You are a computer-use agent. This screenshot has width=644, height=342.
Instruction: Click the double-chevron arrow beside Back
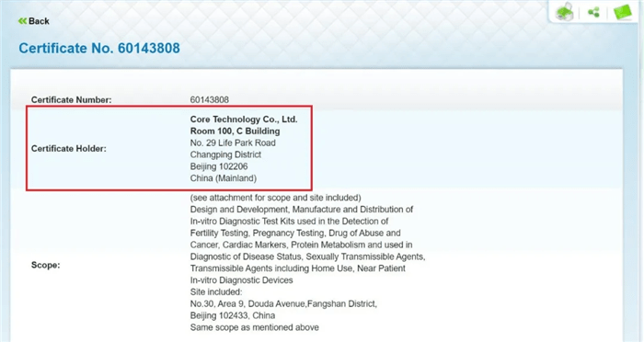22,21
